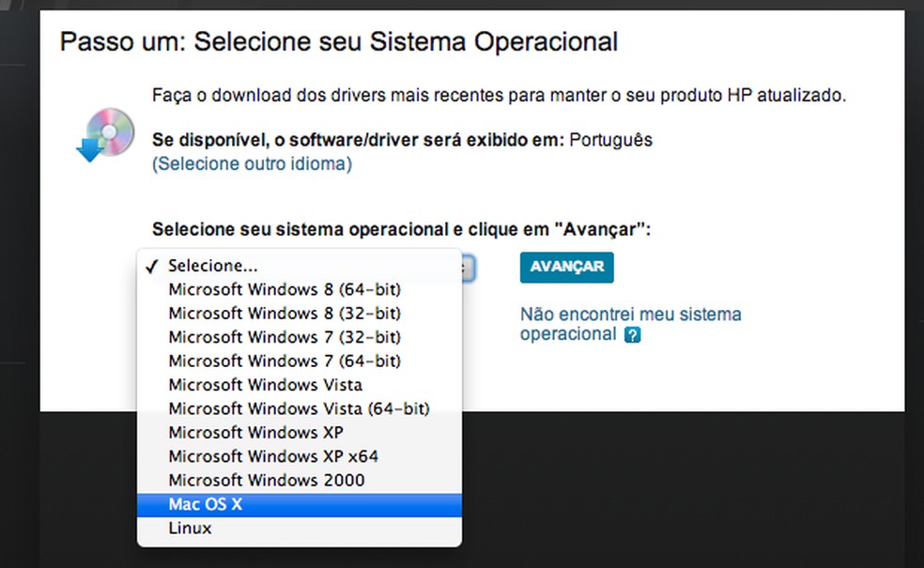Click the blue question mark help icon
Screen dimensions: 924x568
[x=632, y=334]
